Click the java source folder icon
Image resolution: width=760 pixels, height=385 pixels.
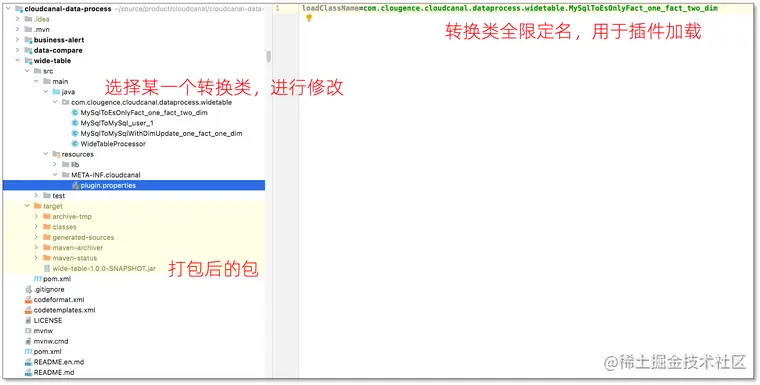[x=56, y=92]
